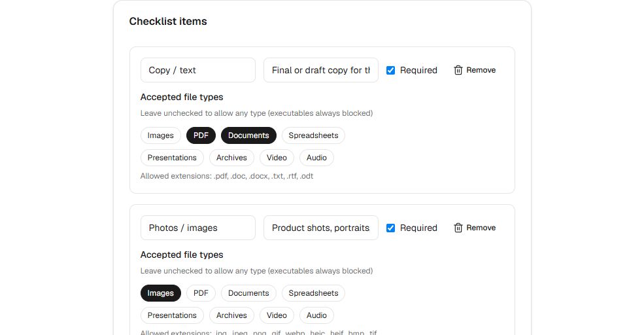Click Required label text for Copy / text
The image size is (644, 335).
418,70
